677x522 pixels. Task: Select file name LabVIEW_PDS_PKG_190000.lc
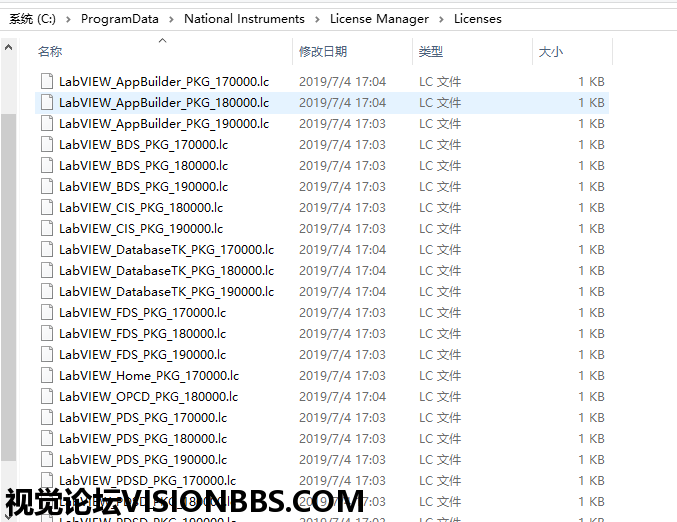pyautogui.click(x=143, y=460)
